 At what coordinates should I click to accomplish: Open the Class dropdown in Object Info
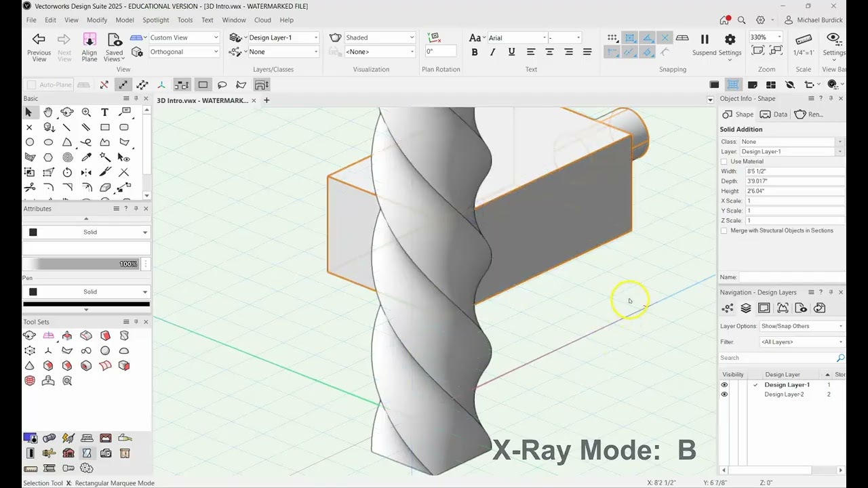(791, 142)
